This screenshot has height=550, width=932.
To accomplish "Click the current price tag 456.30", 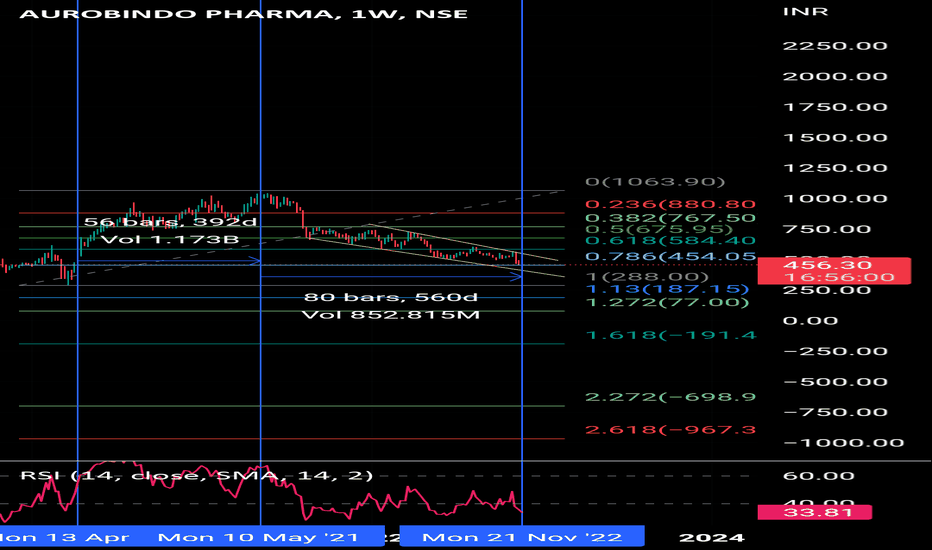I will click(x=834, y=271).
